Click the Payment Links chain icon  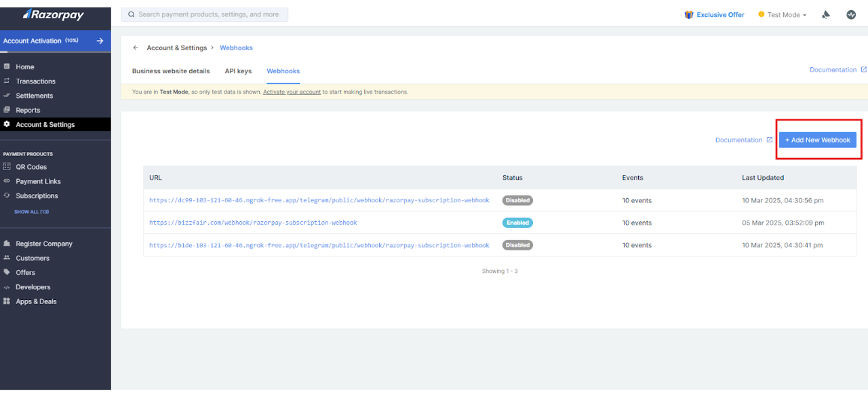[7, 181]
